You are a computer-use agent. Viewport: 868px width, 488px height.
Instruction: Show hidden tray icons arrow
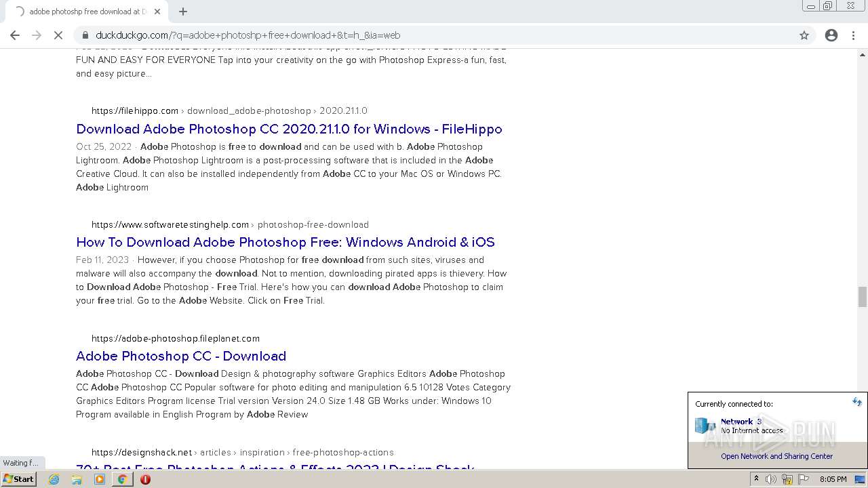(x=756, y=479)
